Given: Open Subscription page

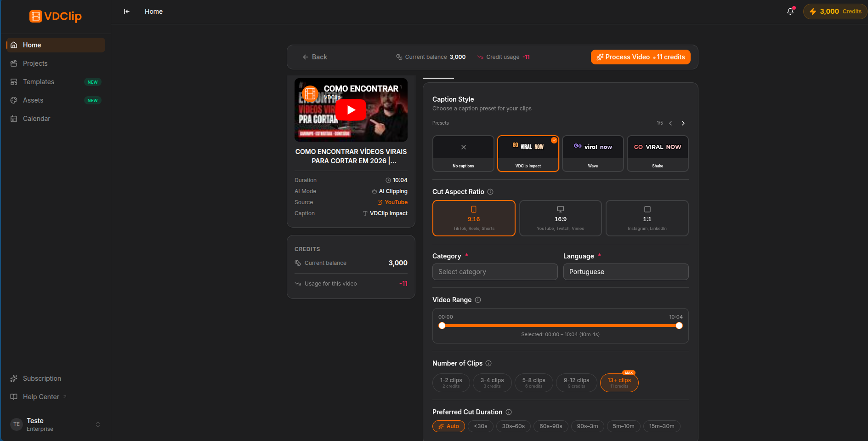Looking at the screenshot, I should coord(56,378).
